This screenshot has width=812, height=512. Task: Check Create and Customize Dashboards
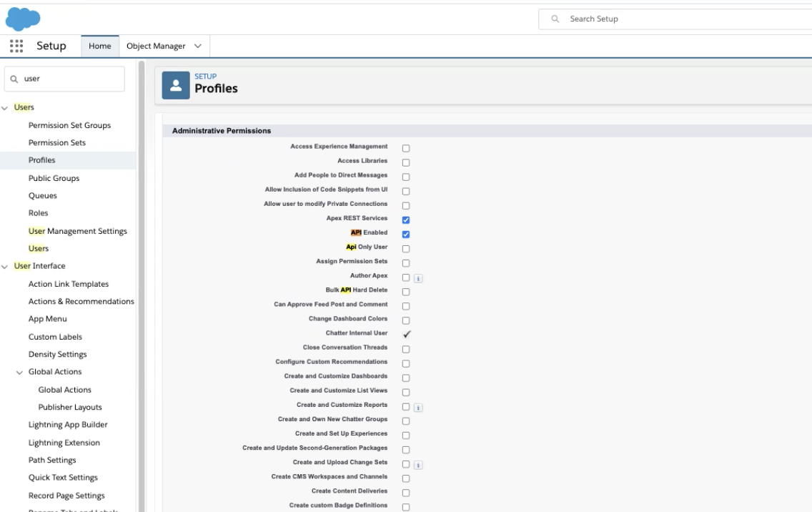(x=406, y=378)
